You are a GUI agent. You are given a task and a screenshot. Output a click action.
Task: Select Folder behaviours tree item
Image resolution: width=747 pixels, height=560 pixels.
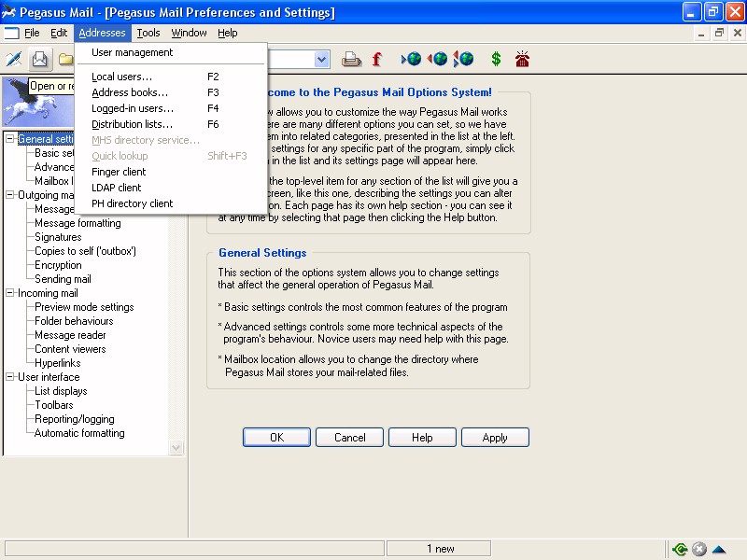pyautogui.click(x=74, y=321)
